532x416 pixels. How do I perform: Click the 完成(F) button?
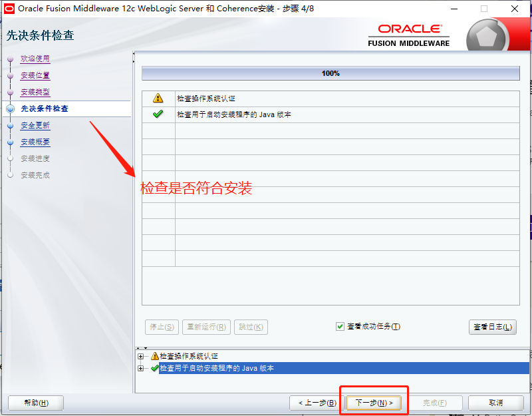pos(435,403)
